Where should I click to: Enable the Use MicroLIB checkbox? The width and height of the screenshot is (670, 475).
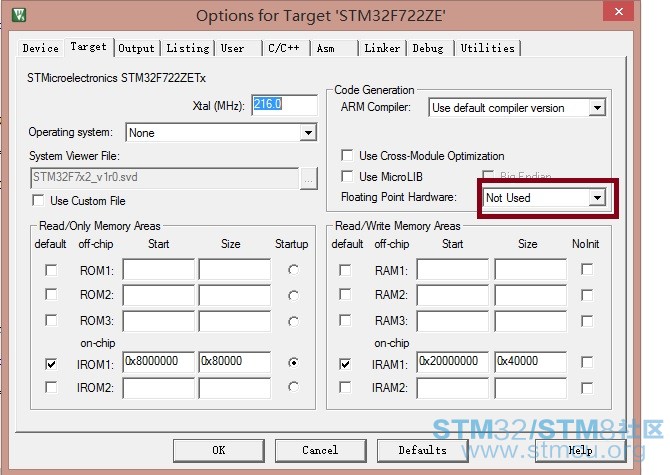point(347,176)
